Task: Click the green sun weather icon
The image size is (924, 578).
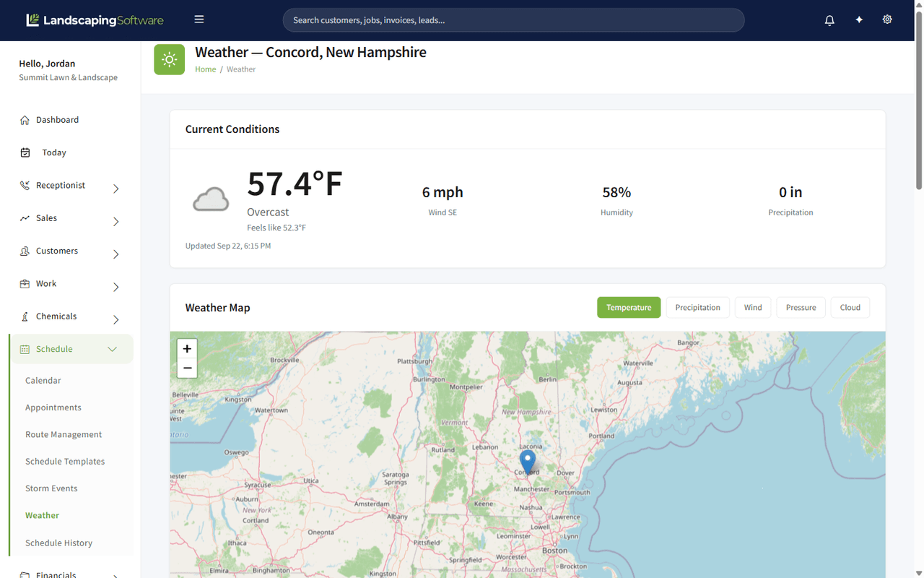Action: pos(169,59)
